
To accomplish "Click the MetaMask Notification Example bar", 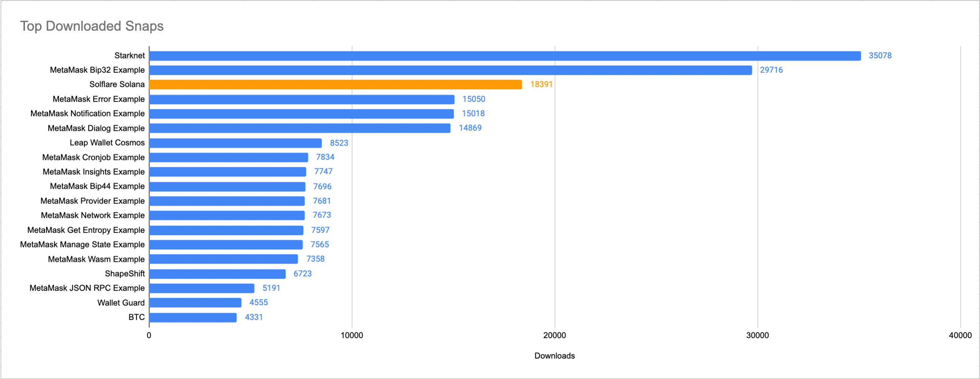I will pyautogui.click(x=301, y=114).
